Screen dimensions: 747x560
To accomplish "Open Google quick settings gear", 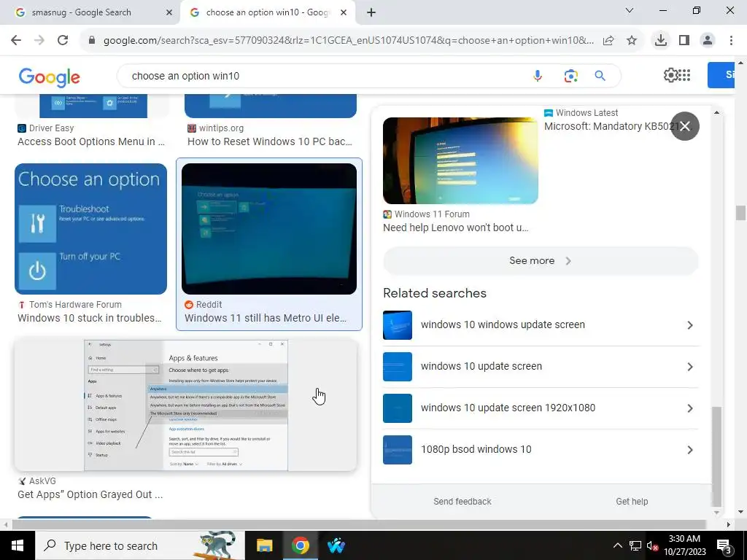I will click(x=670, y=75).
